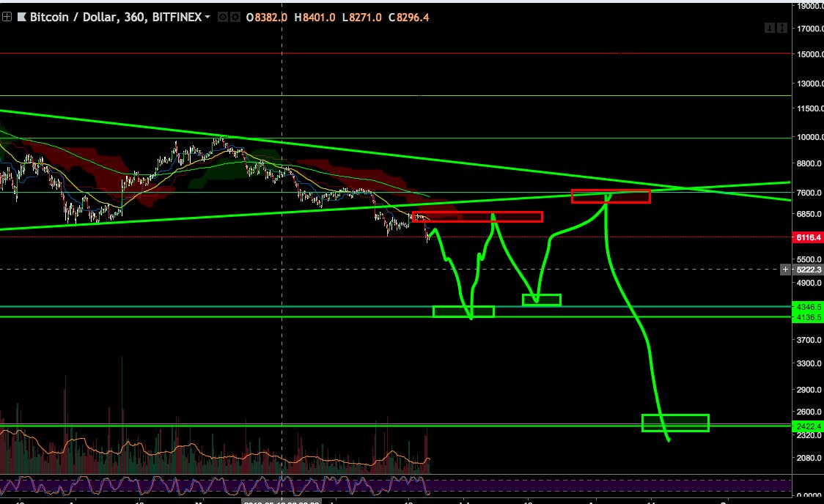
Task: Open the dropdown arrow after BITFINEX
Action: coord(207,17)
